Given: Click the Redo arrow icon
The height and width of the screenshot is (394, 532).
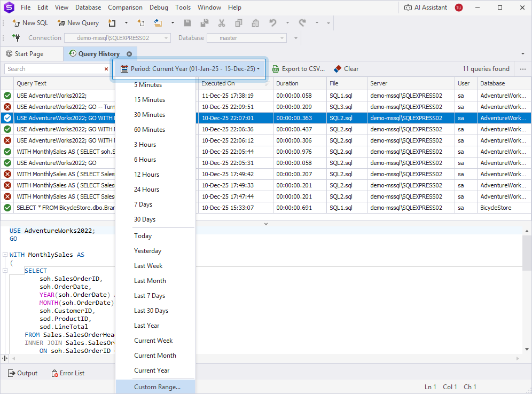Looking at the screenshot, I should [302, 23].
